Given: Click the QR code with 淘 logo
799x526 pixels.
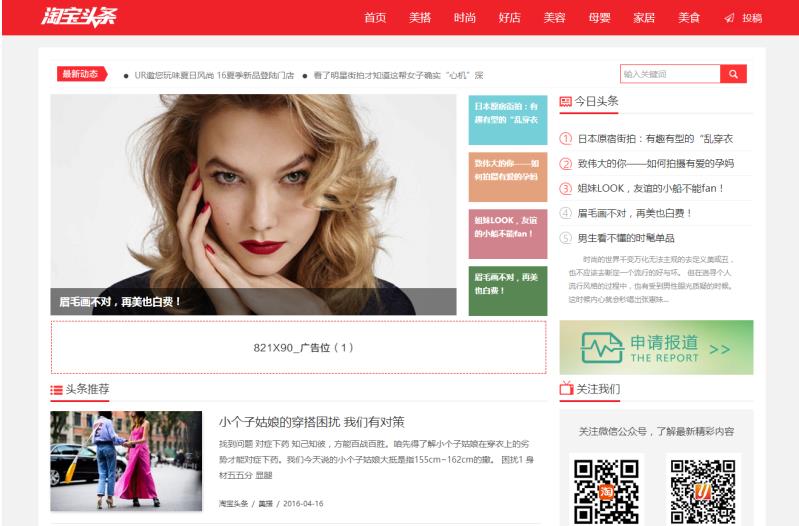Looking at the screenshot, I should (606, 490).
